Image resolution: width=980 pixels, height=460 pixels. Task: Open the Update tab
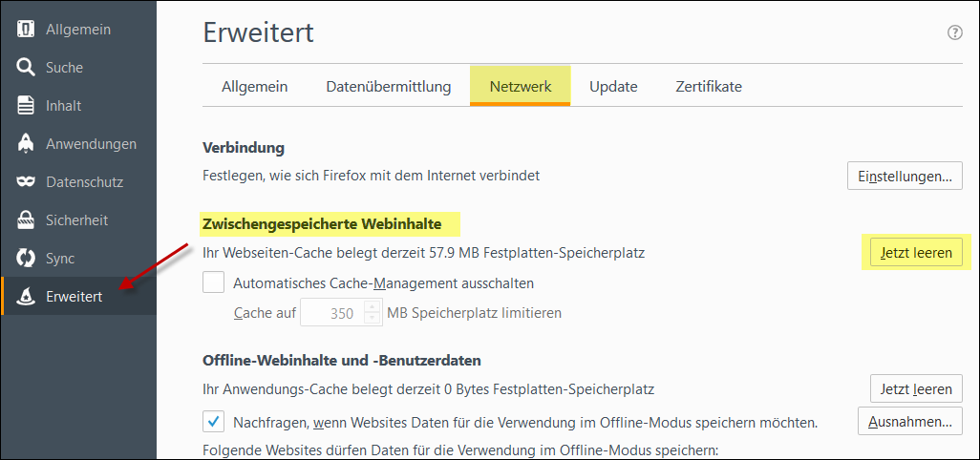(613, 86)
